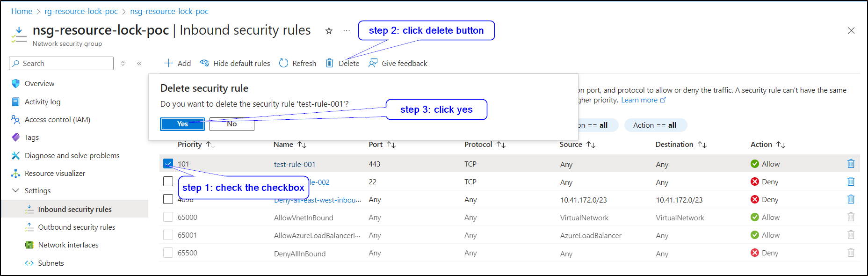Open the ellipsis more options menu
868x276 pixels.
[x=347, y=30]
